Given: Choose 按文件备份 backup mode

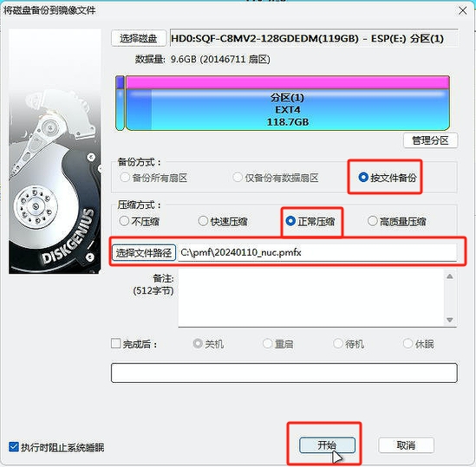Looking at the screenshot, I should pos(387,178).
